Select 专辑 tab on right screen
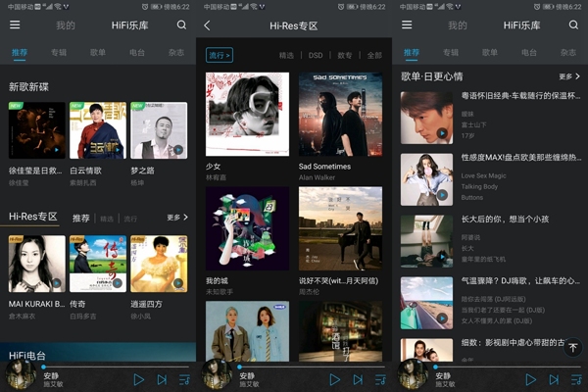588x392 pixels. [x=451, y=52]
